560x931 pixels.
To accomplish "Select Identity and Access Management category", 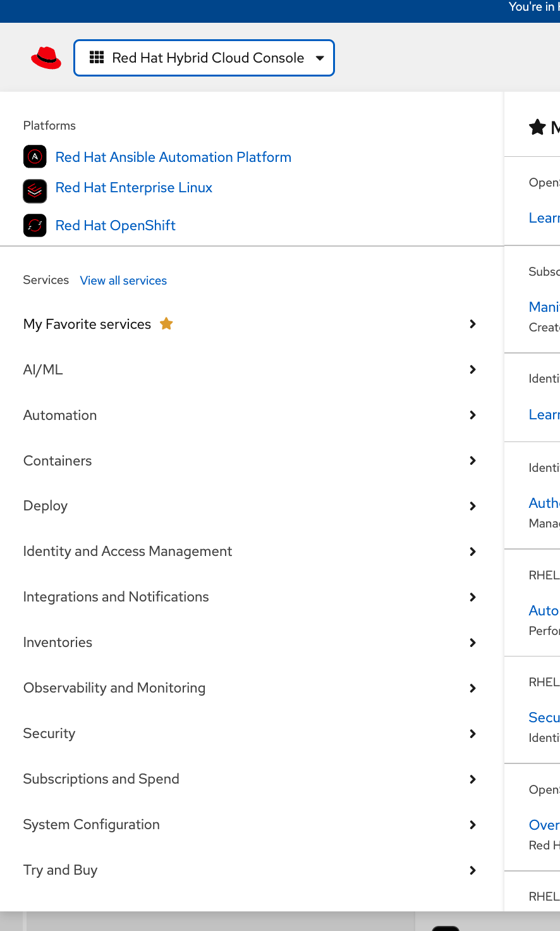I will pos(128,552).
